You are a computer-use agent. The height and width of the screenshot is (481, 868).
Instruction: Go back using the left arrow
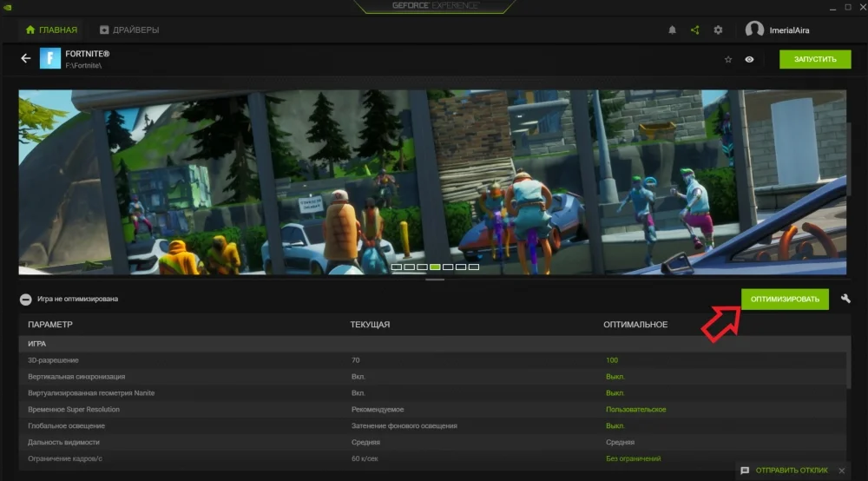pos(25,58)
